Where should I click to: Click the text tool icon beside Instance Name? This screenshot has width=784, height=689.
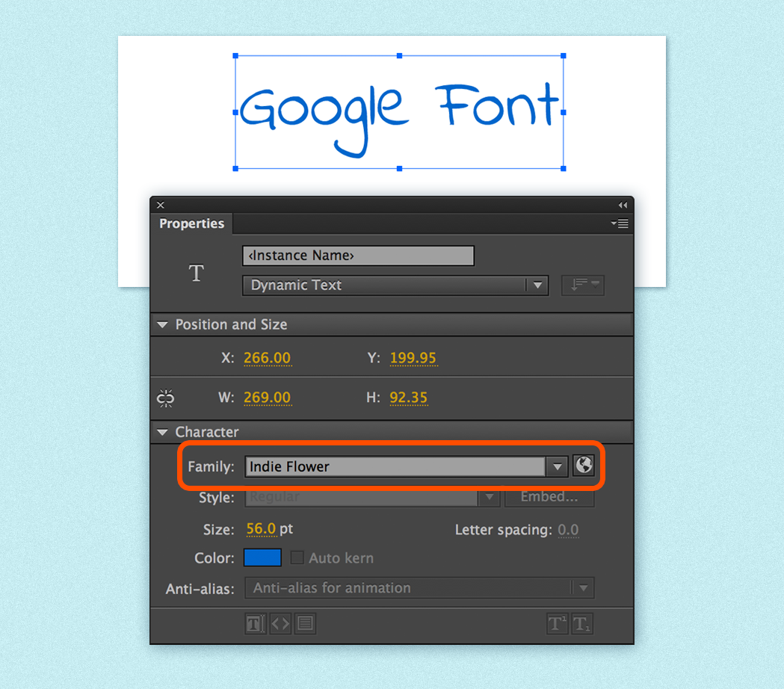196,273
